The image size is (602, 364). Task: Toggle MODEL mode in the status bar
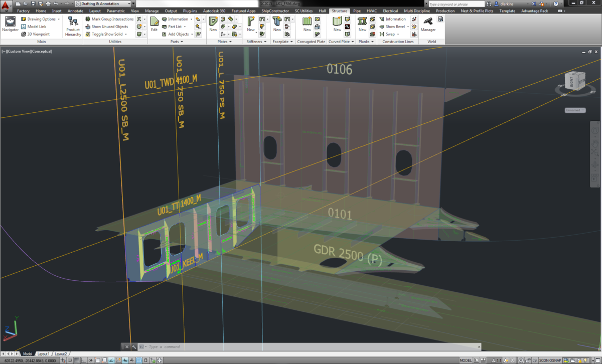coord(466,360)
